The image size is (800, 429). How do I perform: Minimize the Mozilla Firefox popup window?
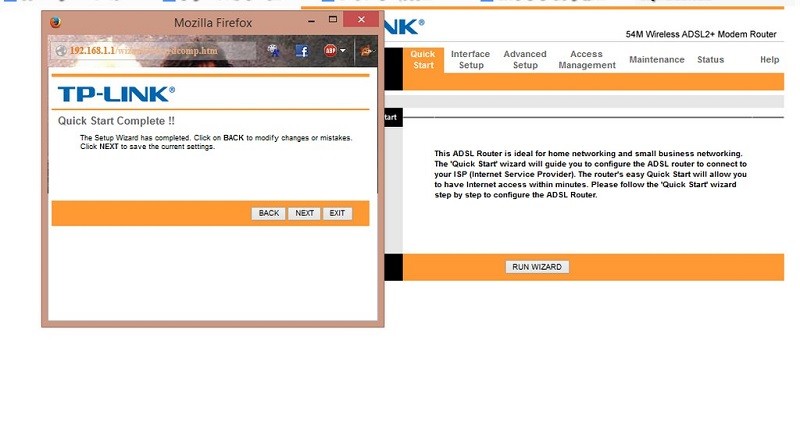(x=311, y=20)
